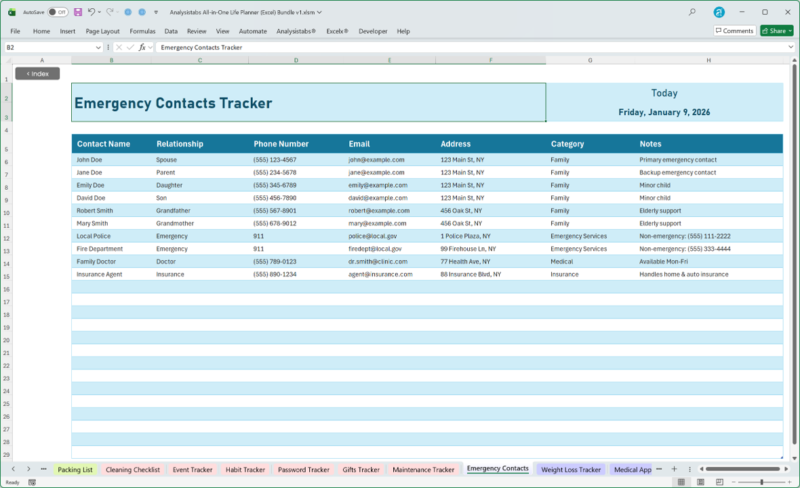Open the Comments pane button
800x488 pixels.
(x=734, y=31)
